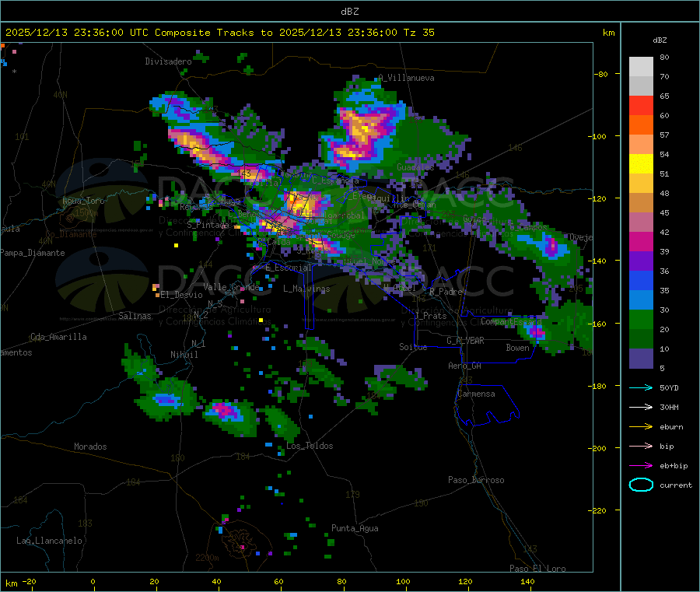This screenshot has width=700, height=592.
Task: Click the Paso_Barroso map label
Action: click(x=476, y=481)
